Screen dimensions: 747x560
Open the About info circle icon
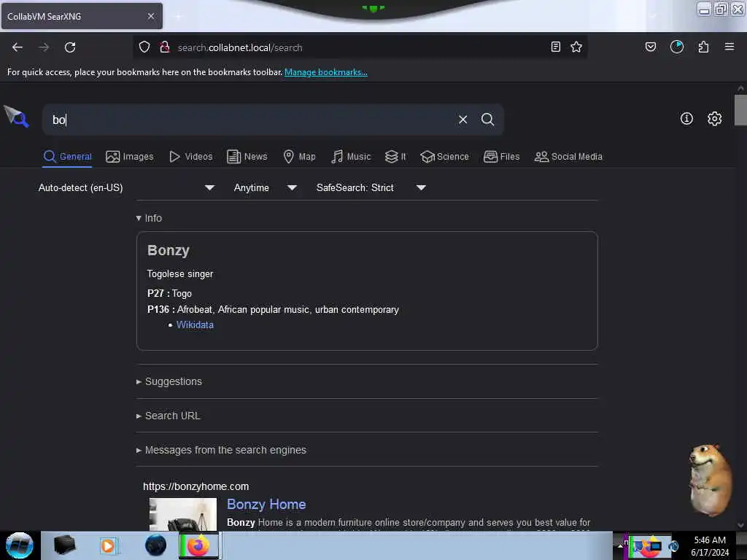[686, 119]
